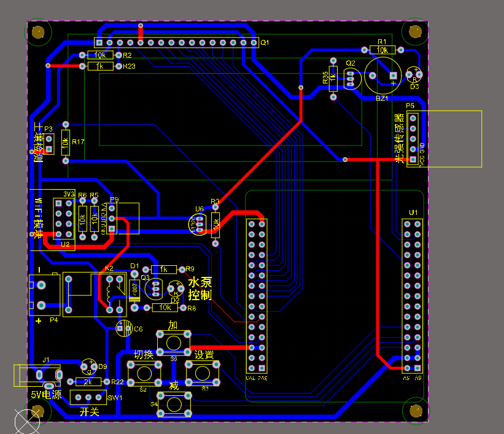Select the D1 diode footprint
Image resolution: width=504 pixels, height=434 pixels.
pyautogui.click(x=134, y=291)
